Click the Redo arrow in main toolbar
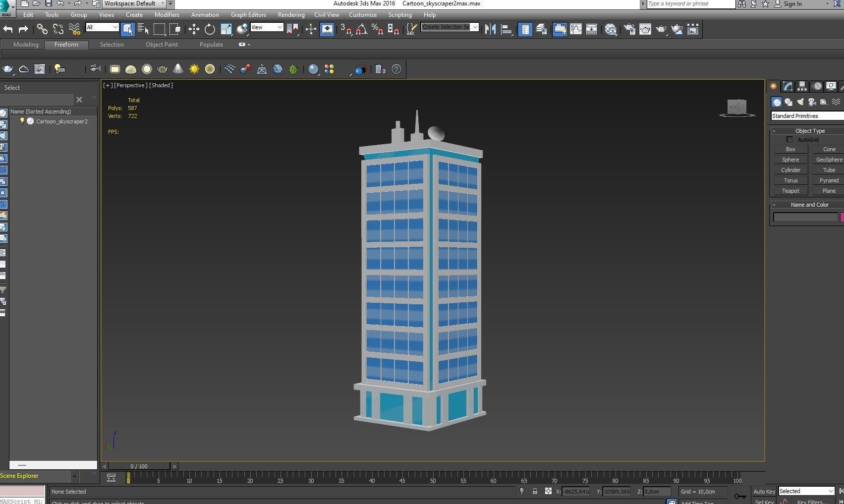844x504 pixels. pyautogui.click(x=23, y=29)
